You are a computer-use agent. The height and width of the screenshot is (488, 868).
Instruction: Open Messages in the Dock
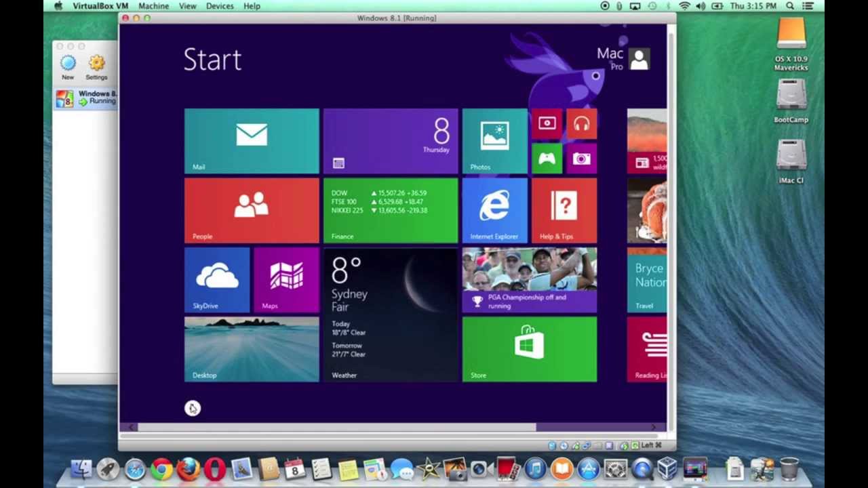point(401,469)
